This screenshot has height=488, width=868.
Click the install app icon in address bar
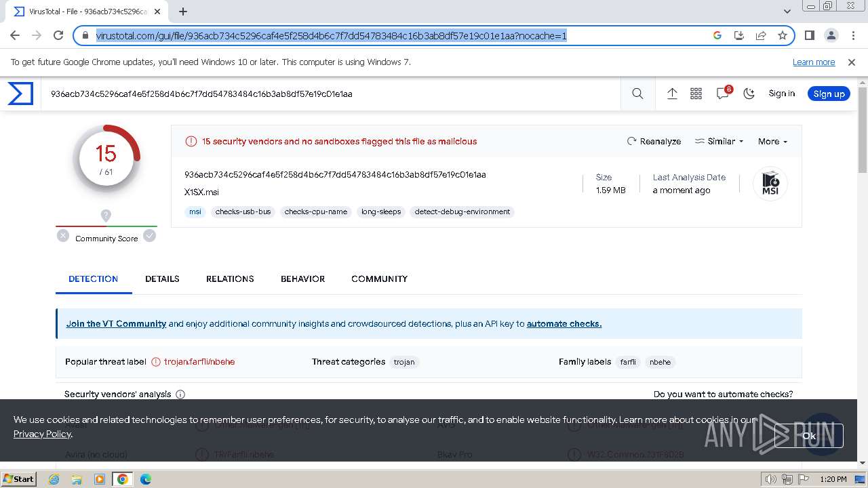click(x=739, y=36)
